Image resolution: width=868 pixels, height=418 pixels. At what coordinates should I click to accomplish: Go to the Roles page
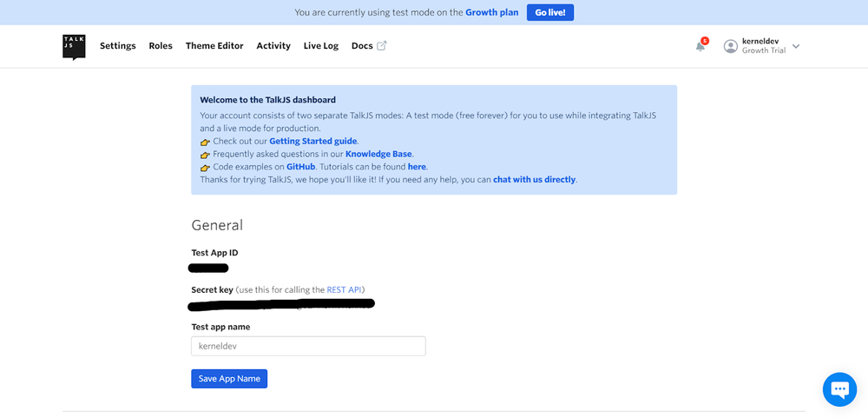pos(161,46)
